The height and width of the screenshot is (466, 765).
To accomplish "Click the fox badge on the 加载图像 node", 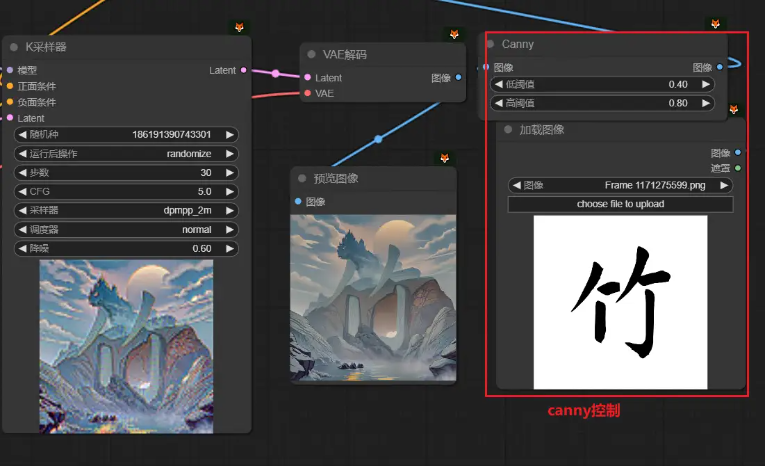I will tap(734, 109).
